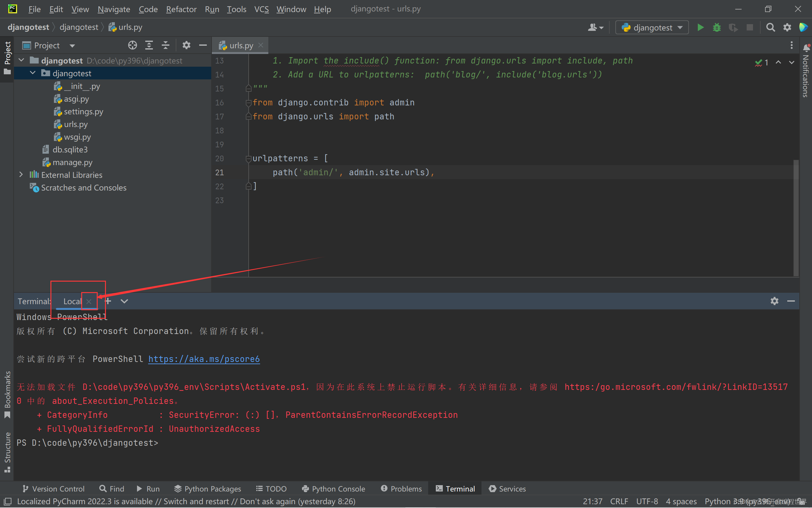Switch to Local terminal tab
The height and width of the screenshot is (508, 812).
point(72,301)
